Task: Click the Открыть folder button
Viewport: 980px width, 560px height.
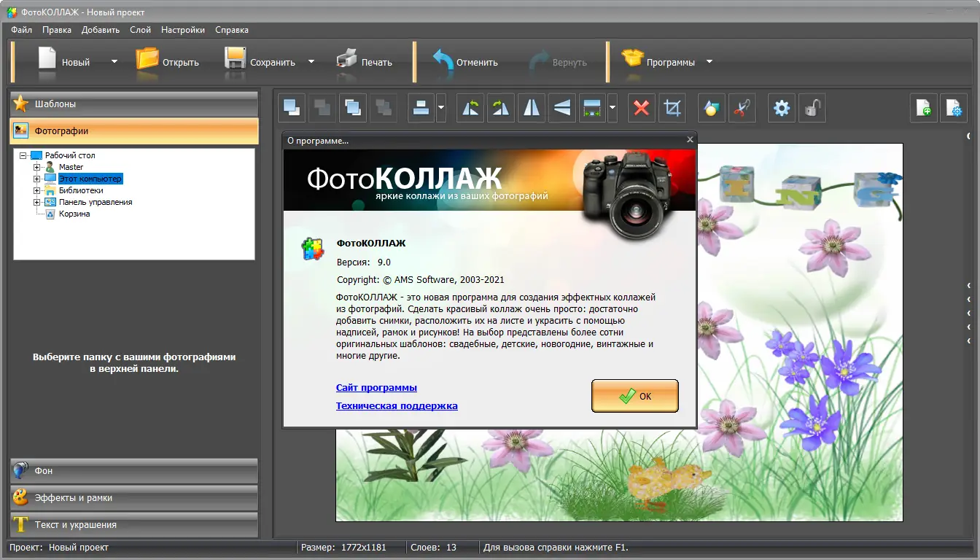Action: (x=168, y=61)
